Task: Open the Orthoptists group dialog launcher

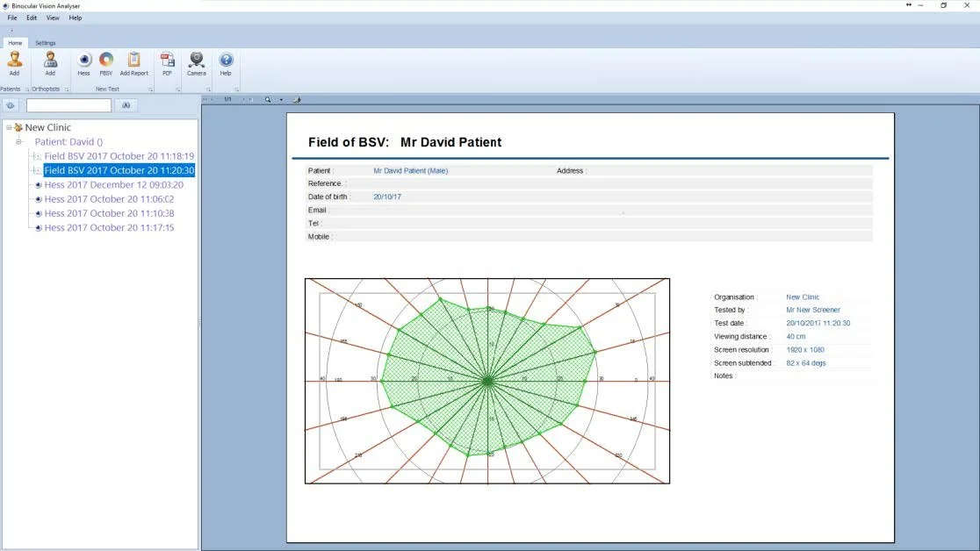Action: coord(66,90)
